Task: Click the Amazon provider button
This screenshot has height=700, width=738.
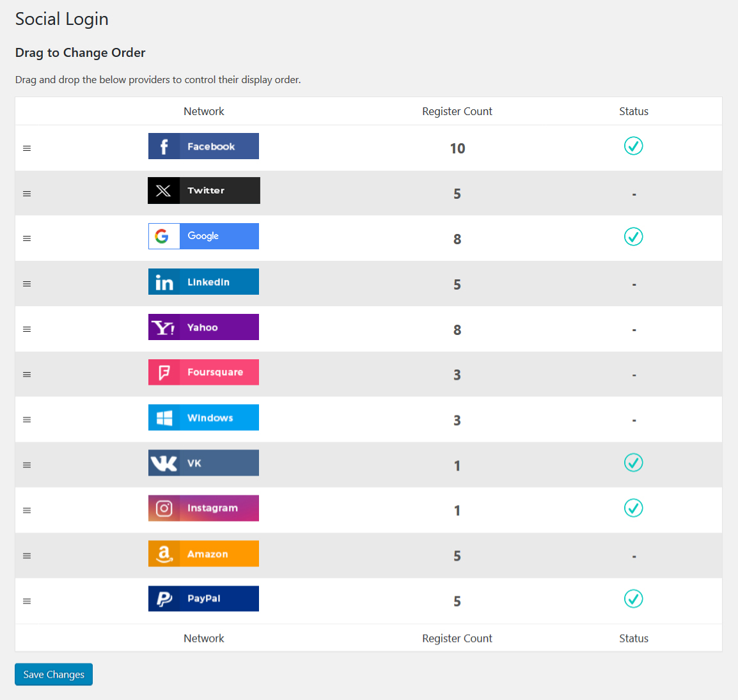Action: 203,553
